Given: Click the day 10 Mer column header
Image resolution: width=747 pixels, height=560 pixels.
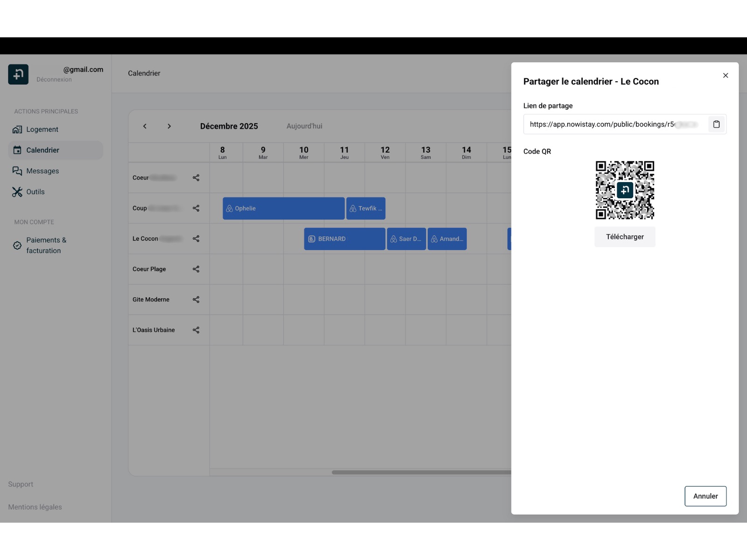Looking at the screenshot, I should point(304,152).
